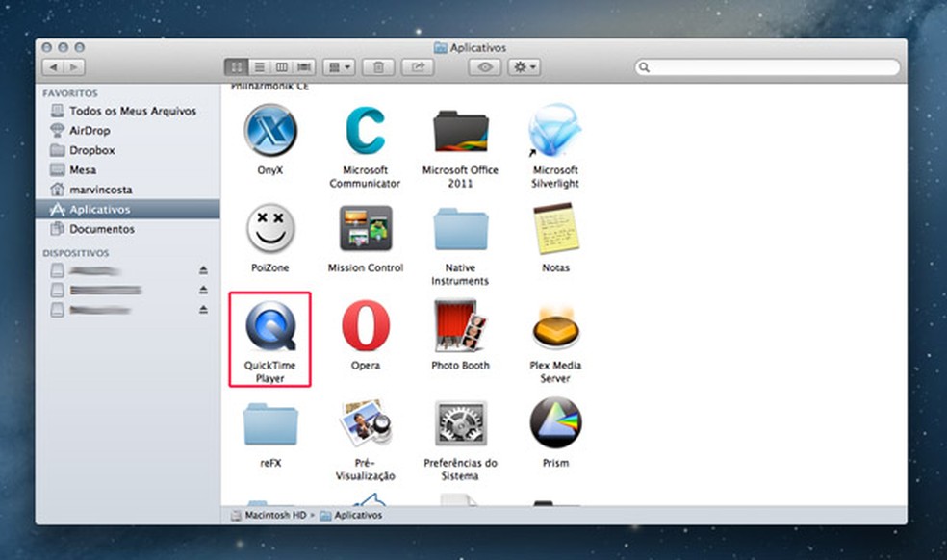Click the Finder search field

click(x=767, y=67)
